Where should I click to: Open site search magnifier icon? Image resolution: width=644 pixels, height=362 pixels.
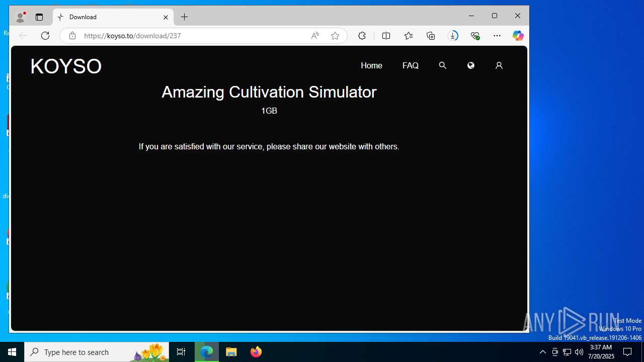pos(443,65)
